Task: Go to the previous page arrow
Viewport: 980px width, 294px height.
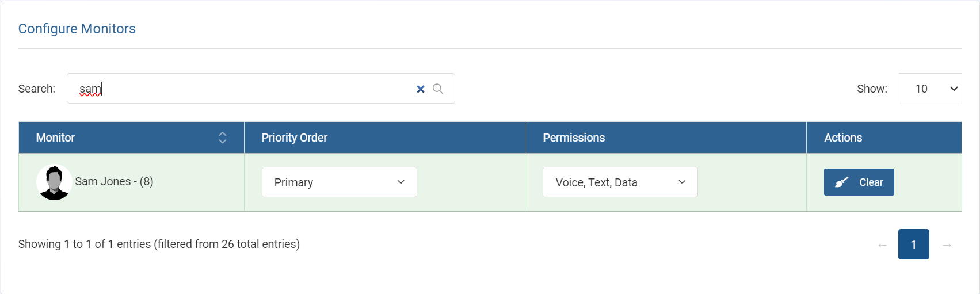Action: [x=882, y=245]
